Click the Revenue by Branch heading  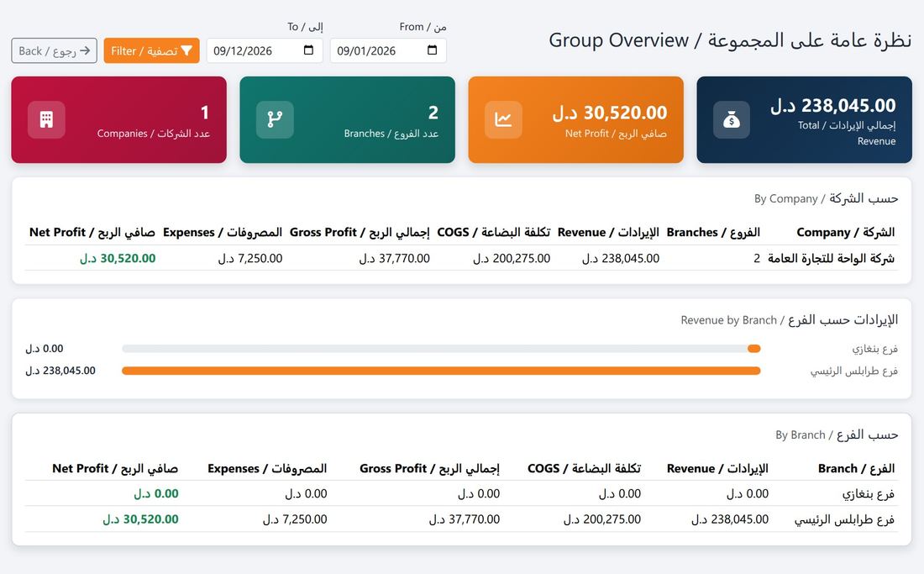[x=789, y=320]
